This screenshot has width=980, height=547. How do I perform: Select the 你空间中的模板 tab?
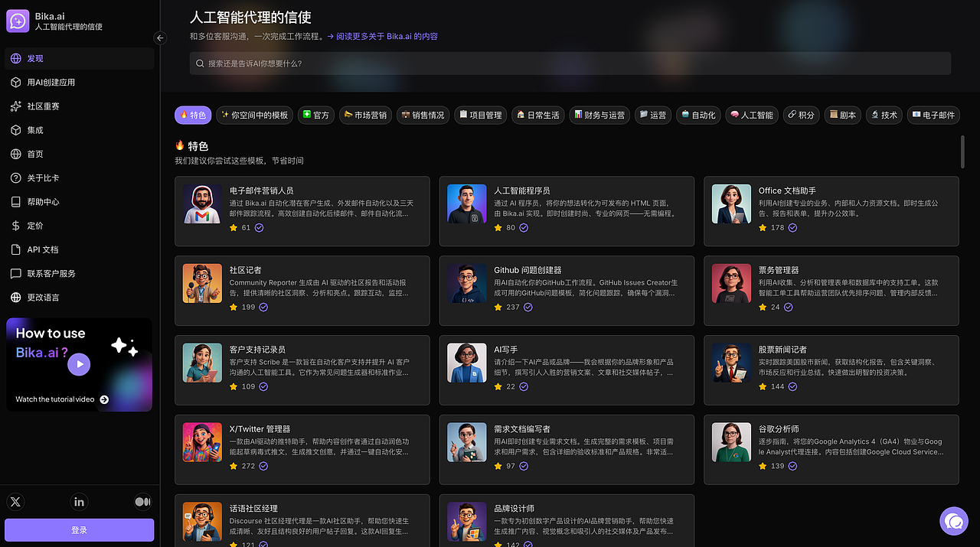tap(255, 115)
